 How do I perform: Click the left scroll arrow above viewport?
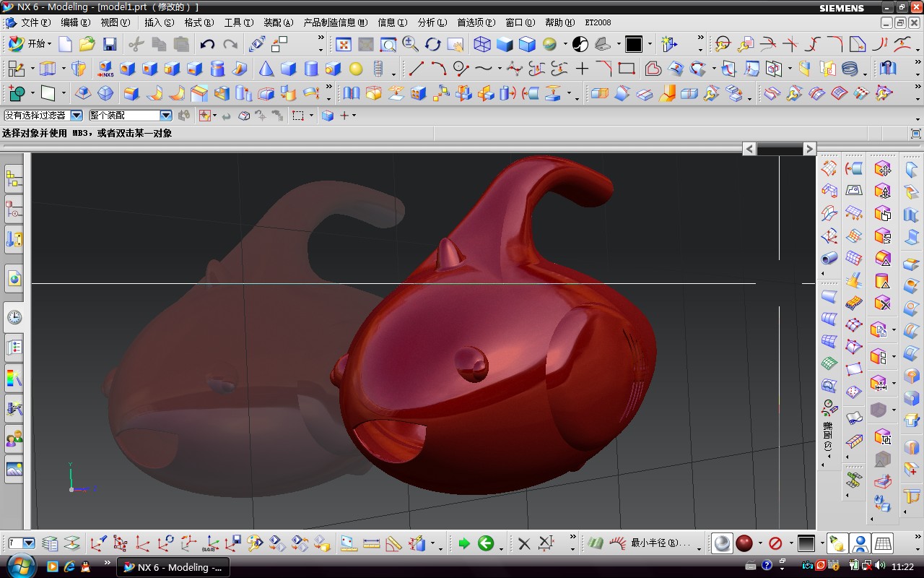(749, 148)
